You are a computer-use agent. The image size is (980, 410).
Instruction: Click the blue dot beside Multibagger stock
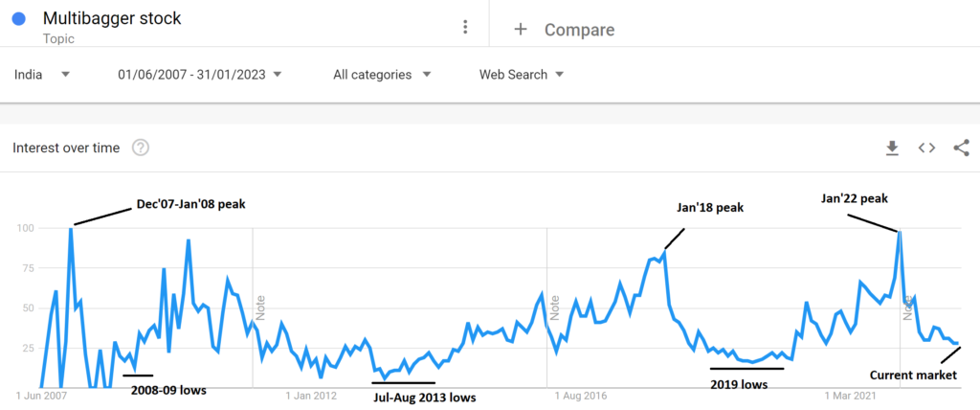click(x=19, y=19)
